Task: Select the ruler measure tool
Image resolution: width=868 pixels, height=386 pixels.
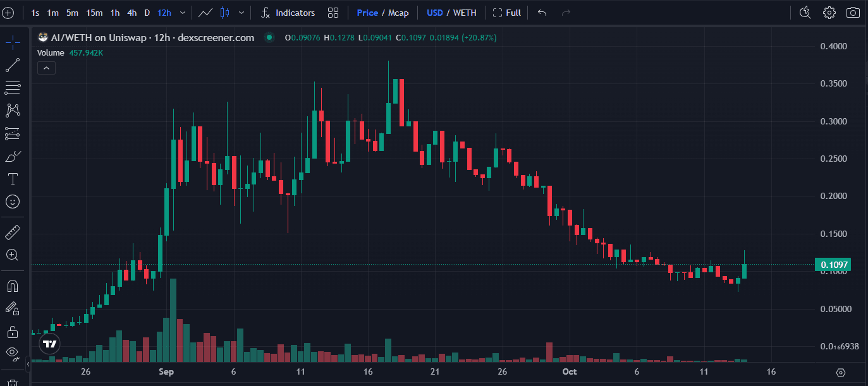Action: [x=13, y=232]
